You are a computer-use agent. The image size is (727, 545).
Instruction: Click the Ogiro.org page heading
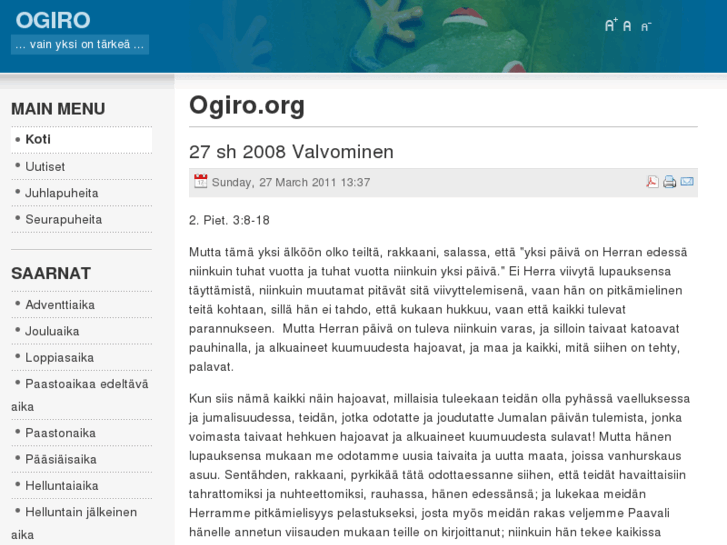tap(247, 106)
